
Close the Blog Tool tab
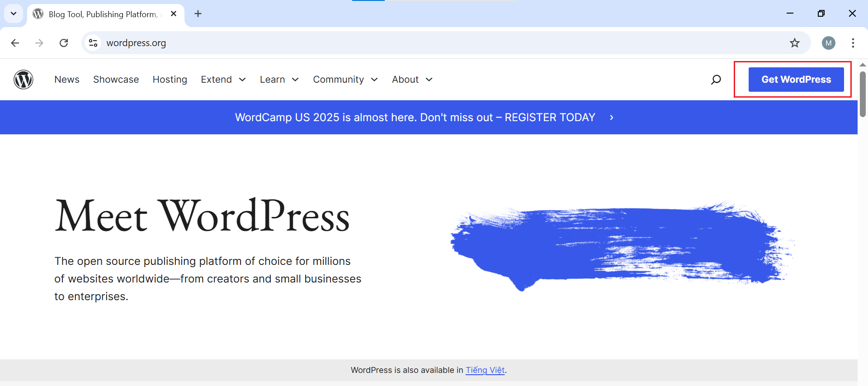(174, 14)
